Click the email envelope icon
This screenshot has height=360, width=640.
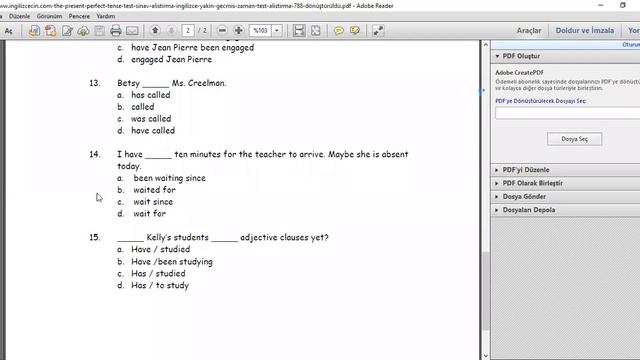click(132, 31)
